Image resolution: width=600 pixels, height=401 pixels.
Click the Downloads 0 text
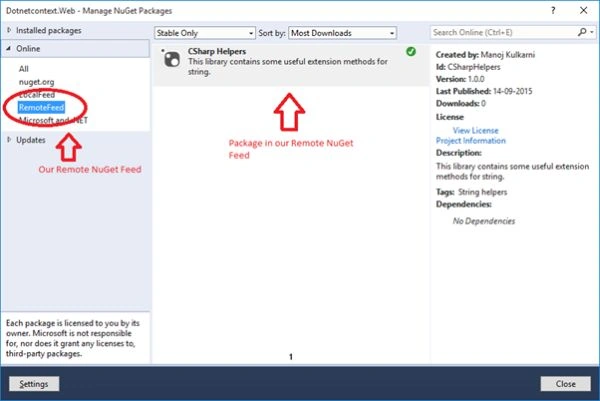461,103
